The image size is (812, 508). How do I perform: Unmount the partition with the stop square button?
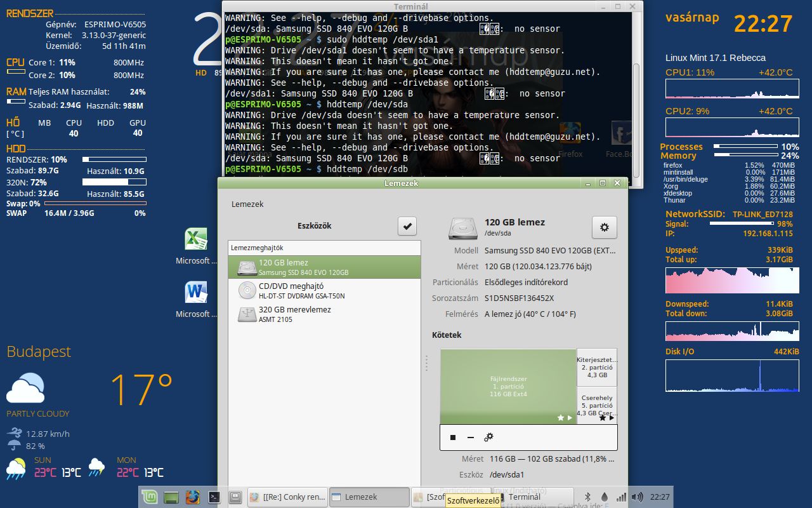point(453,437)
